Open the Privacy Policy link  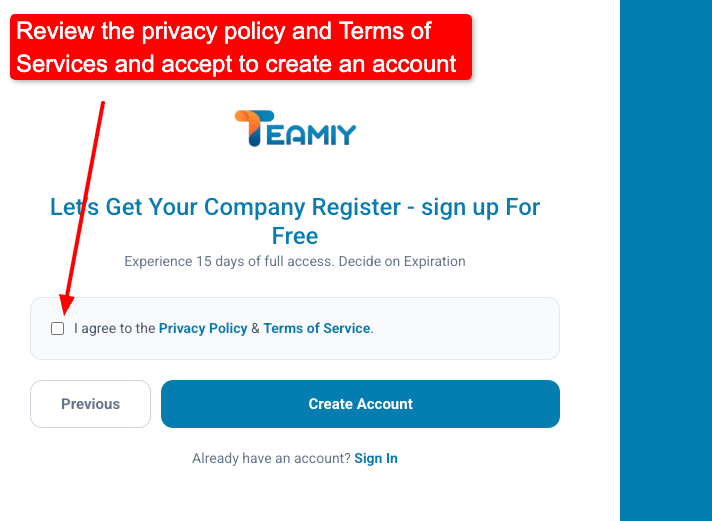(203, 328)
